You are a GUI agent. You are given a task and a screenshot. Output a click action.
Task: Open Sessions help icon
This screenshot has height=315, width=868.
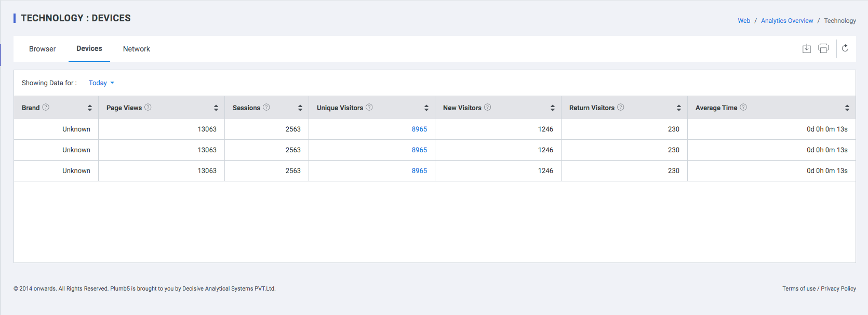pyautogui.click(x=266, y=107)
